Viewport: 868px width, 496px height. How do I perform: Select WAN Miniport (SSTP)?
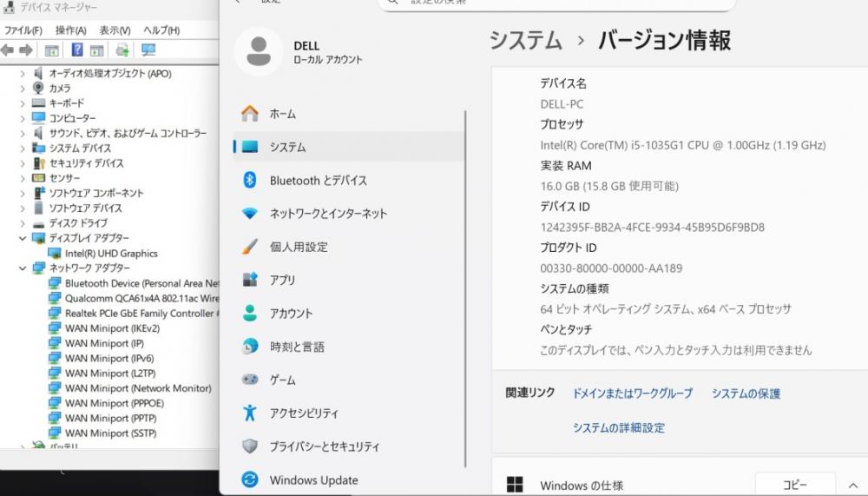[111, 433]
